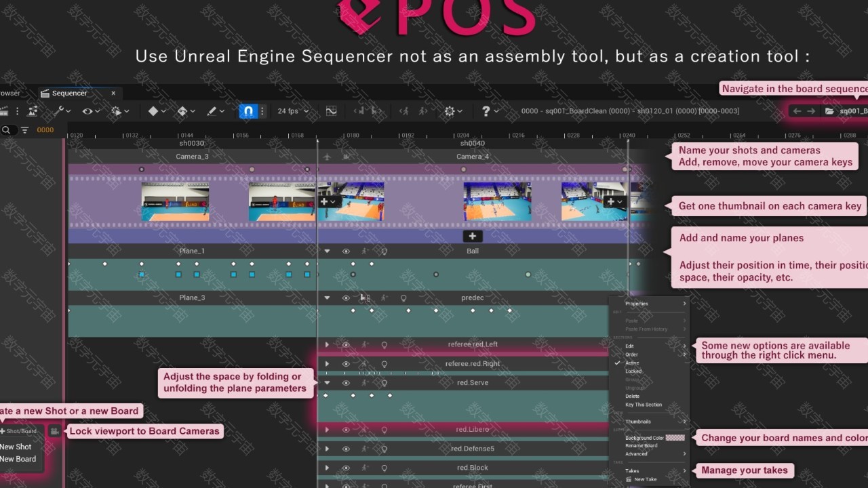Screen dimensions: 868x488
Task: Click the lightbulb icon on predec track
Action: click(x=403, y=298)
